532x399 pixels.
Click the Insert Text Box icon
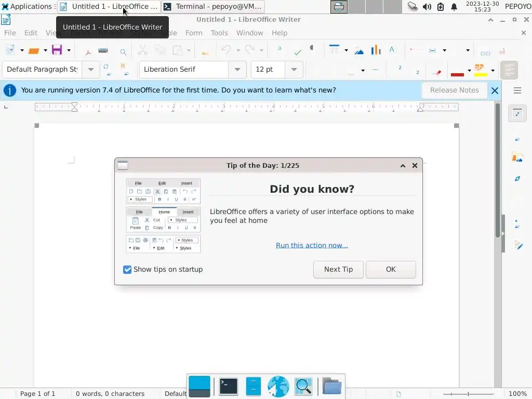click(392, 49)
